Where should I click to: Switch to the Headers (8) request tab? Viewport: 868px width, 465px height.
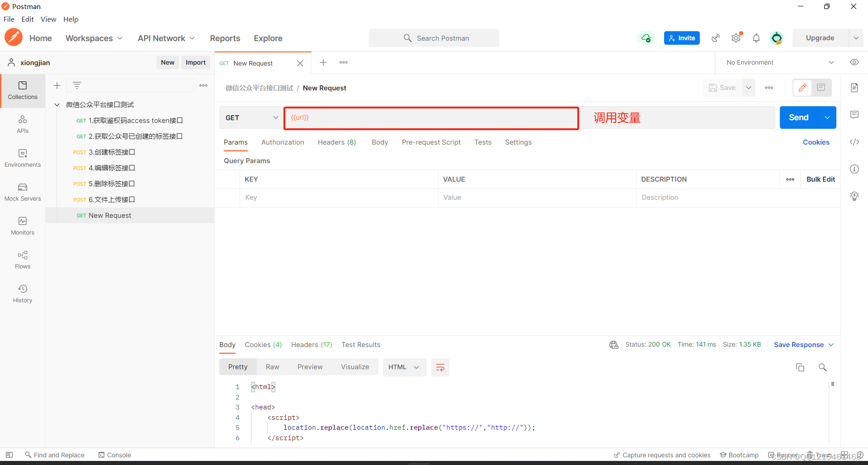click(337, 142)
